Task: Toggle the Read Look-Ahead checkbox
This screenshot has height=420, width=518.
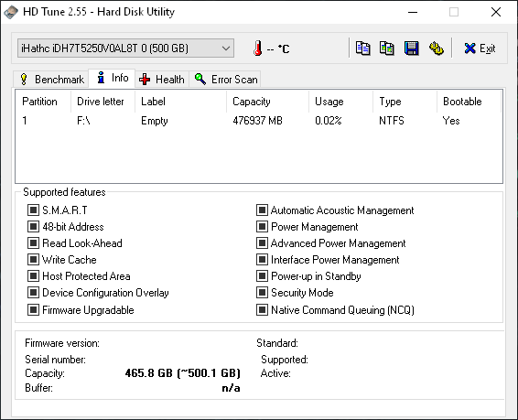Action: pyautogui.click(x=33, y=243)
